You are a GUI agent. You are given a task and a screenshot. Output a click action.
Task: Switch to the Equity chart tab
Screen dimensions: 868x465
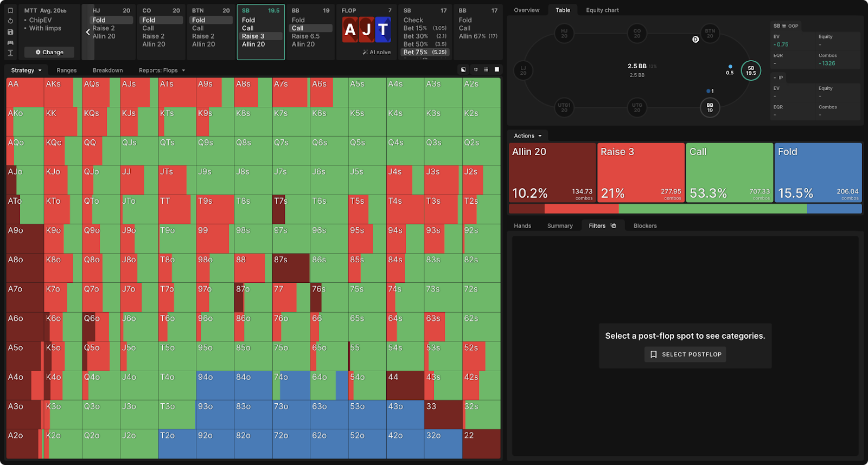[x=602, y=10]
